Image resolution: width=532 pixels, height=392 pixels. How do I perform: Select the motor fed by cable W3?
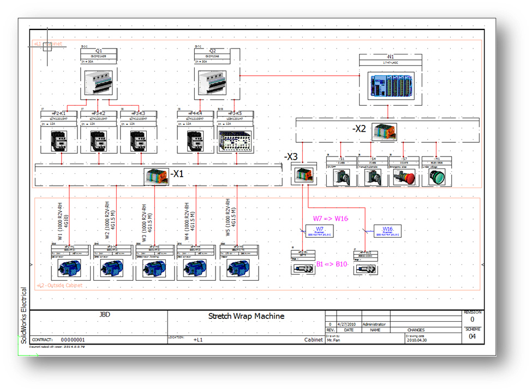[154, 268]
